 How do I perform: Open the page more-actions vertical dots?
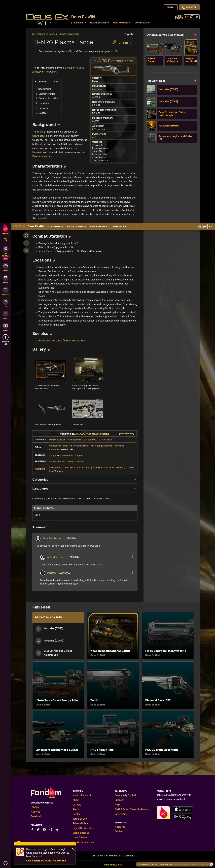pos(134,43)
